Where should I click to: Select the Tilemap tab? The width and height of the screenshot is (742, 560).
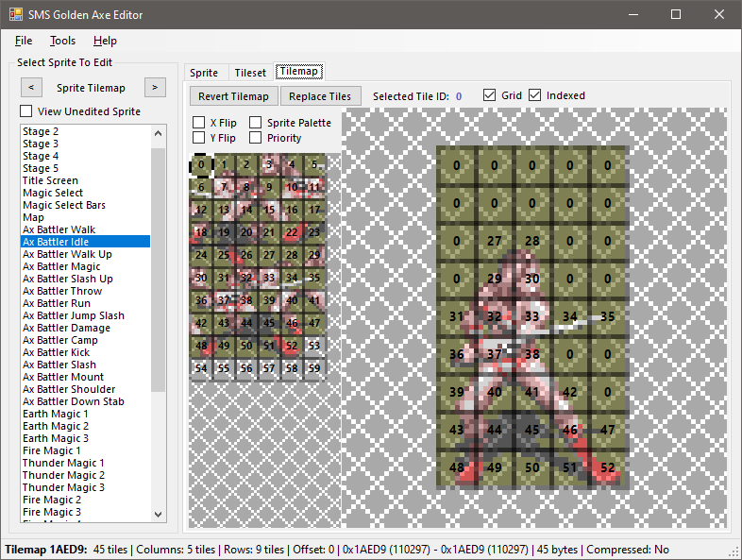(298, 72)
